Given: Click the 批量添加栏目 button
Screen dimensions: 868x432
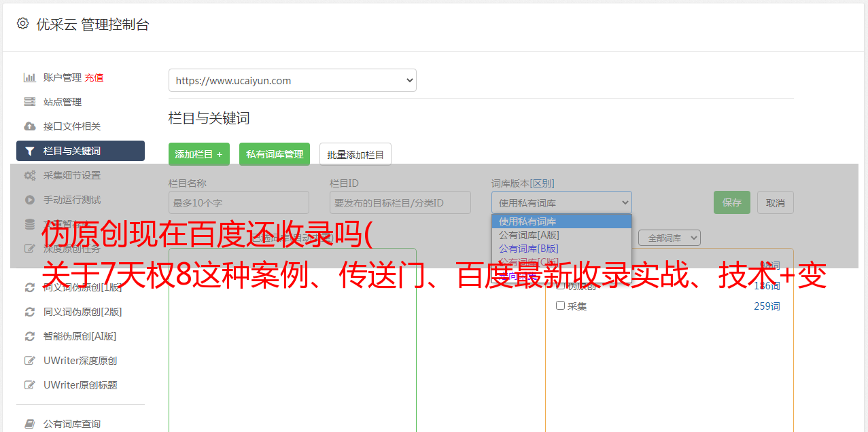Looking at the screenshot, I should pos(355,154).
